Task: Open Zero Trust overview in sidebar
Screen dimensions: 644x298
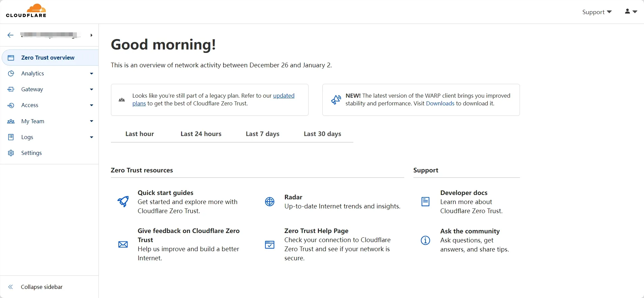Action: 50,58
